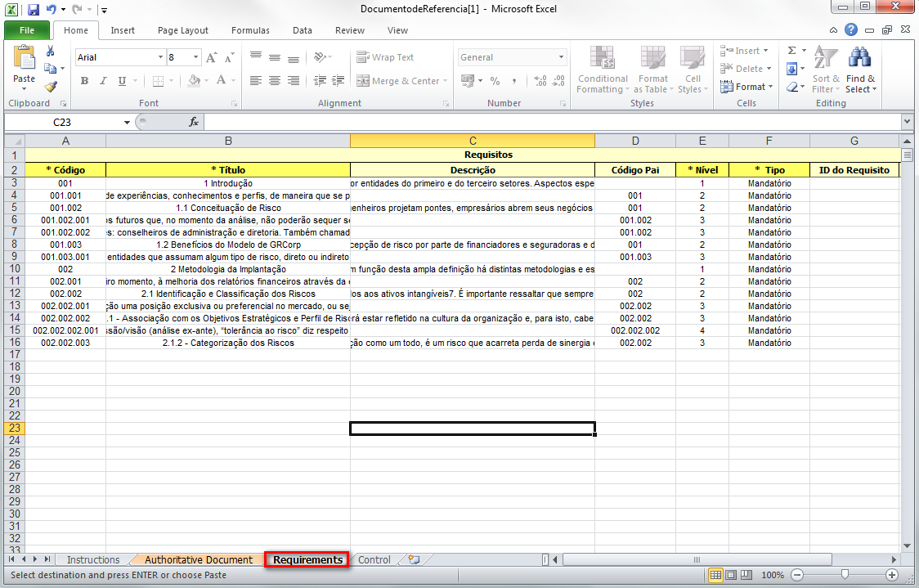Viewport: 919px width, 588px height.
Task: Zoom out with the minus button
Action: (797, 575)
